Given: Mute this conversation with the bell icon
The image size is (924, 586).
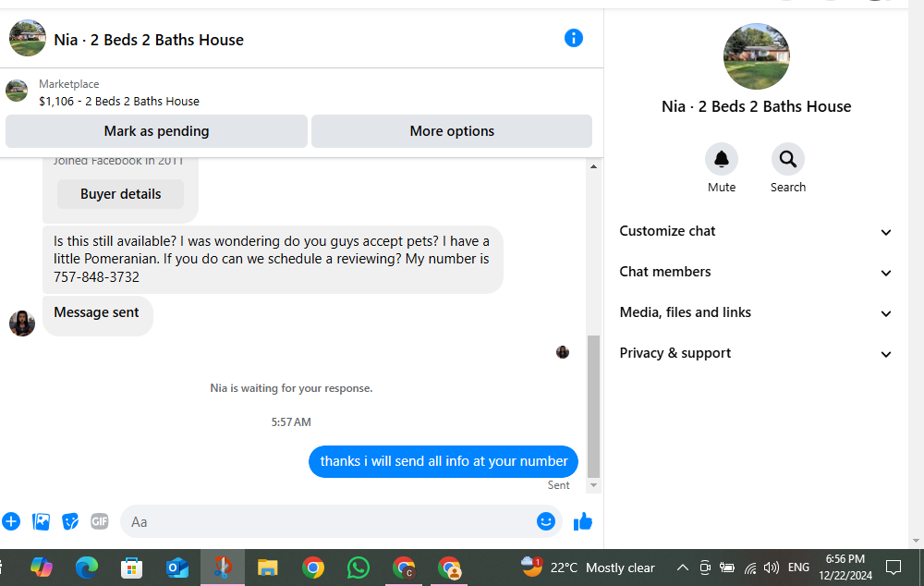Looking at the screenshot, I should (x=722, y=159).
